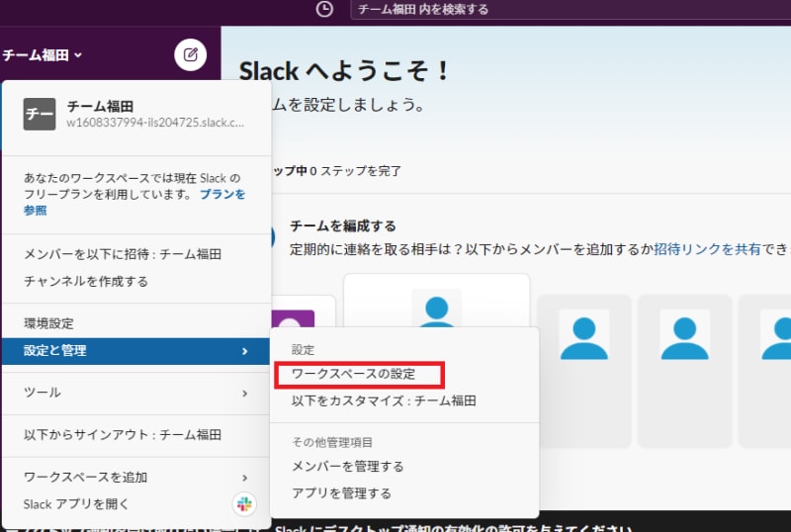The height and width of the screenshot is (532, 791).
Task: Expand the ツール submenu
Action: click(135, 393)
